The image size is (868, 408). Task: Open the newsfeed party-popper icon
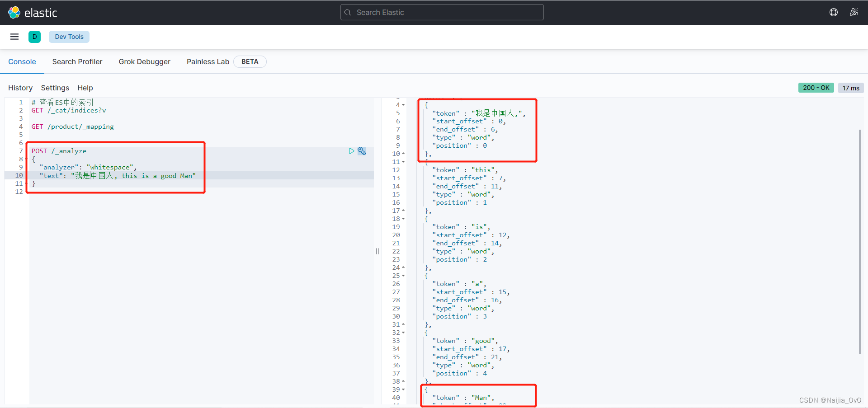pos(854,12)
